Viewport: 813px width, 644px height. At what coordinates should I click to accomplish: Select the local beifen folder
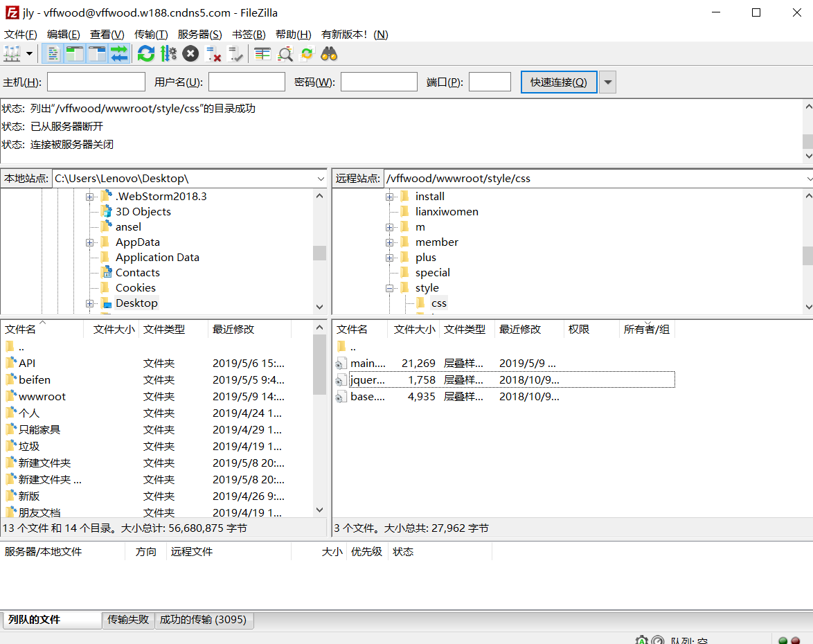pyautogui.click(x=34, y=380)
